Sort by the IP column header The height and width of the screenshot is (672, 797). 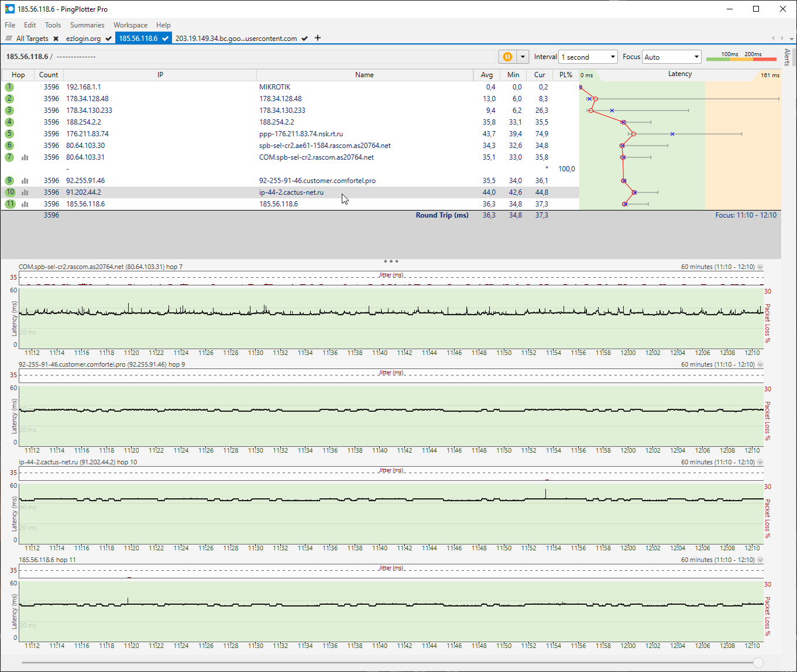point(160,75)
